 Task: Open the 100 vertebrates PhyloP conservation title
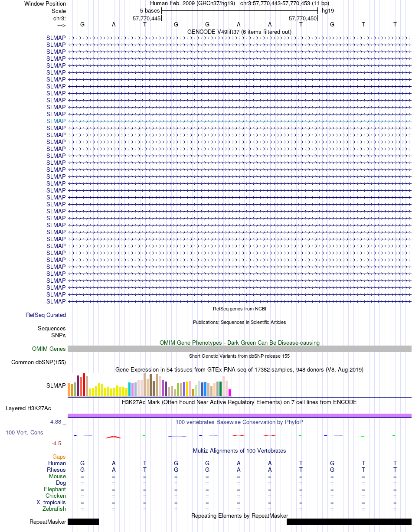[239, 422]
